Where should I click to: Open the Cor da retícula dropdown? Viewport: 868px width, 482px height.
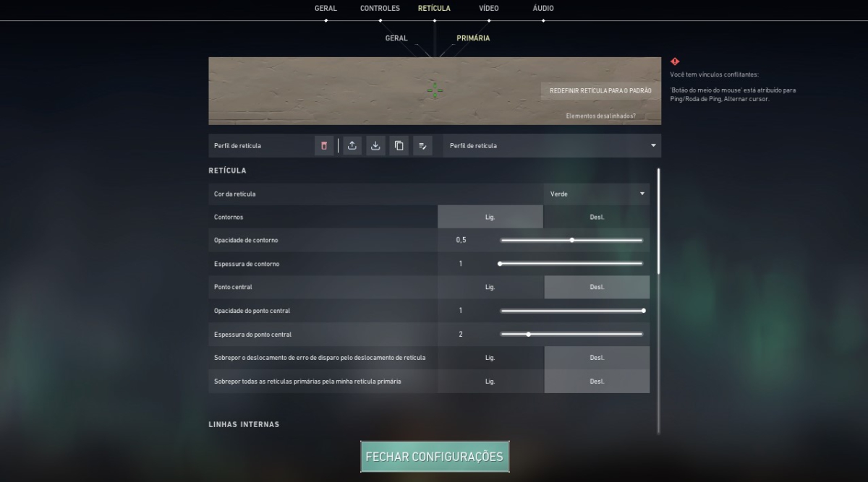(596, 194)
